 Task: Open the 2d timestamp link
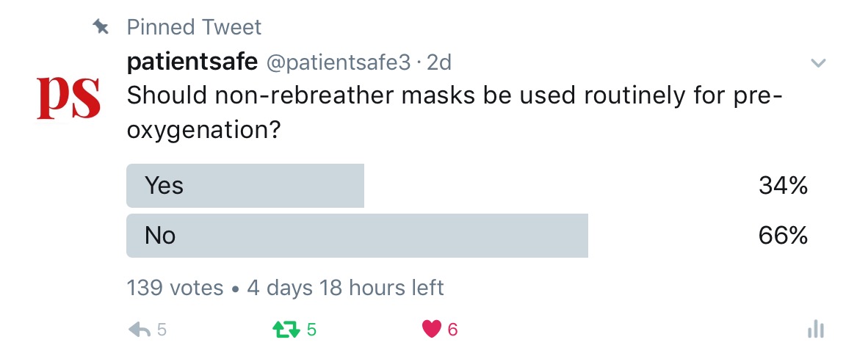coord(439,62)
